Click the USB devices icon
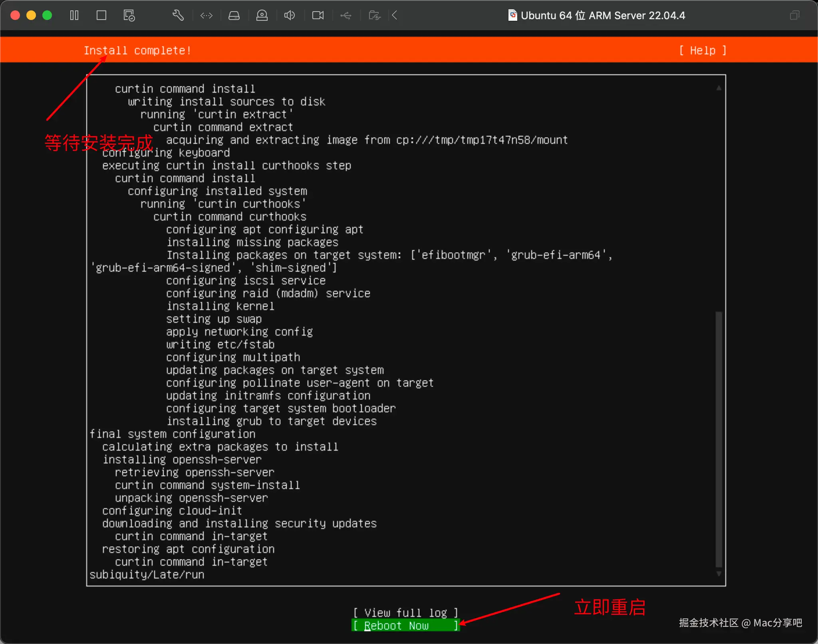 coord(346,16)
